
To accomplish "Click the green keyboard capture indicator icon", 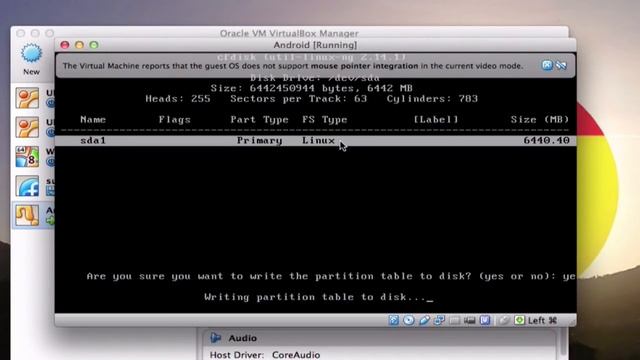I will coord(520,320).
